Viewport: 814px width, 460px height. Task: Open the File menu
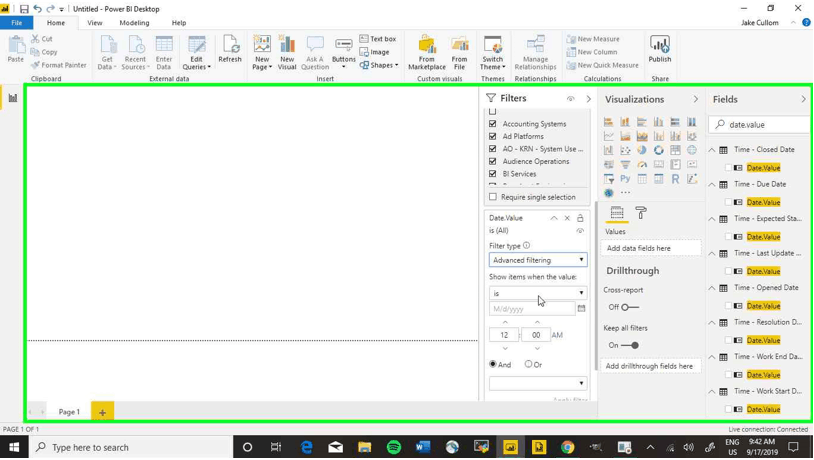coord(17,23)
